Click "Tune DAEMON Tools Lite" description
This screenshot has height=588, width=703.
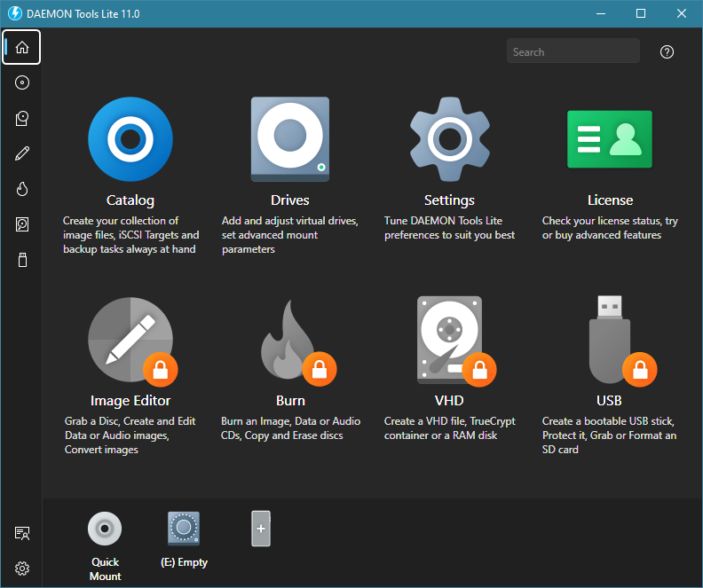click(443, 221)
